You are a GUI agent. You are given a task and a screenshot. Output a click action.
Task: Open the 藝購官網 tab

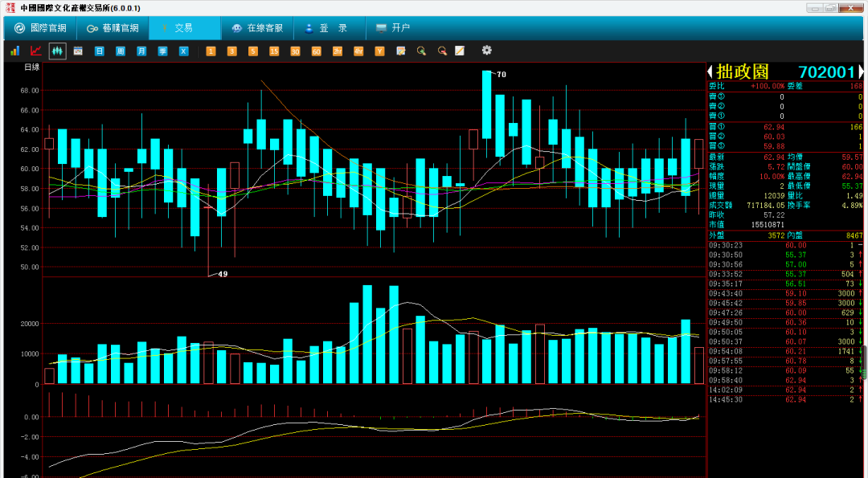113,28
